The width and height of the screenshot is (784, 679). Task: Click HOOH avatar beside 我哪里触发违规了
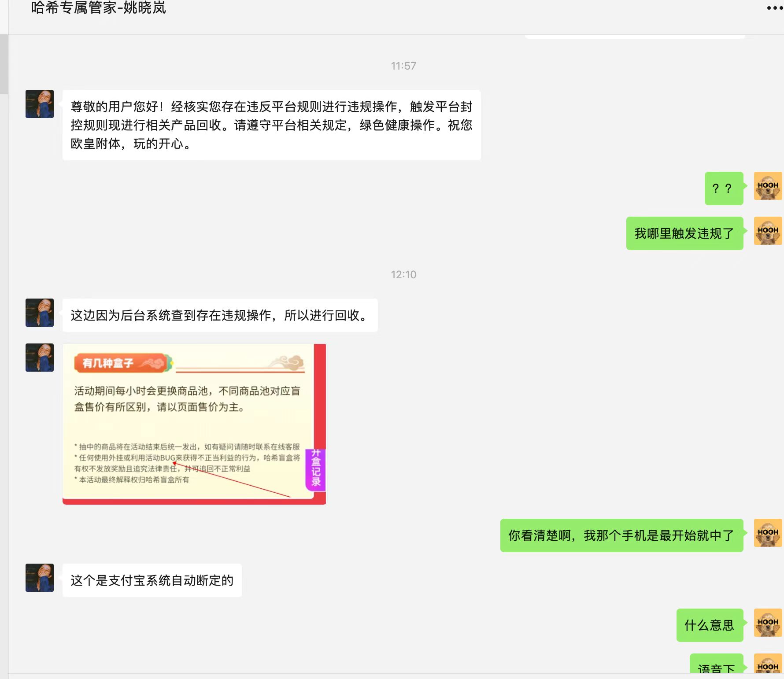tap(768, 231)
